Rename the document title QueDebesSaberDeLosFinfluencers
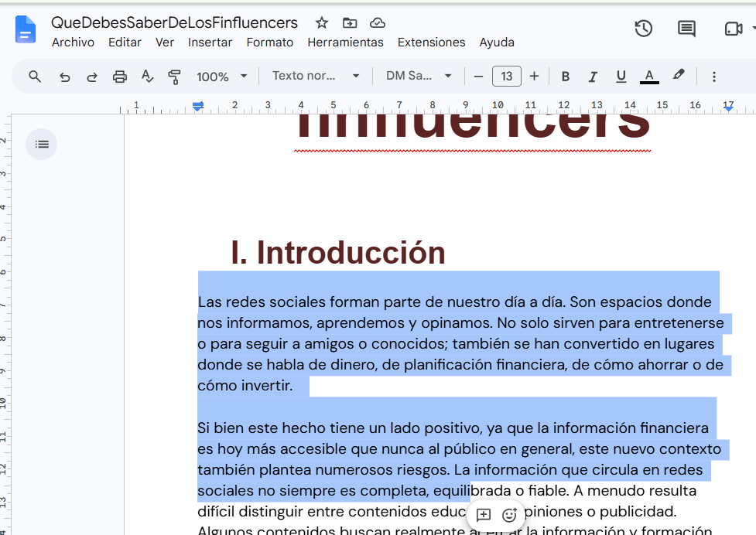 pyautogui.click(x=175, y=22)
